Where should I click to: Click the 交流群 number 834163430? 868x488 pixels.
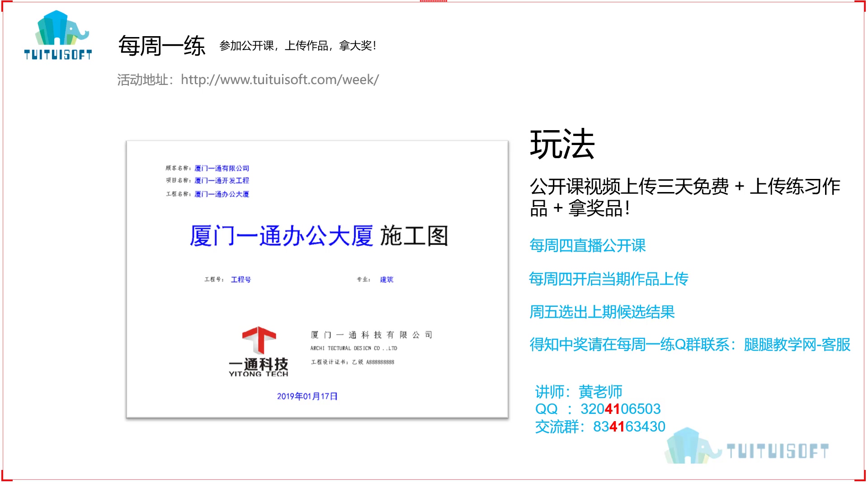(629, 427)
